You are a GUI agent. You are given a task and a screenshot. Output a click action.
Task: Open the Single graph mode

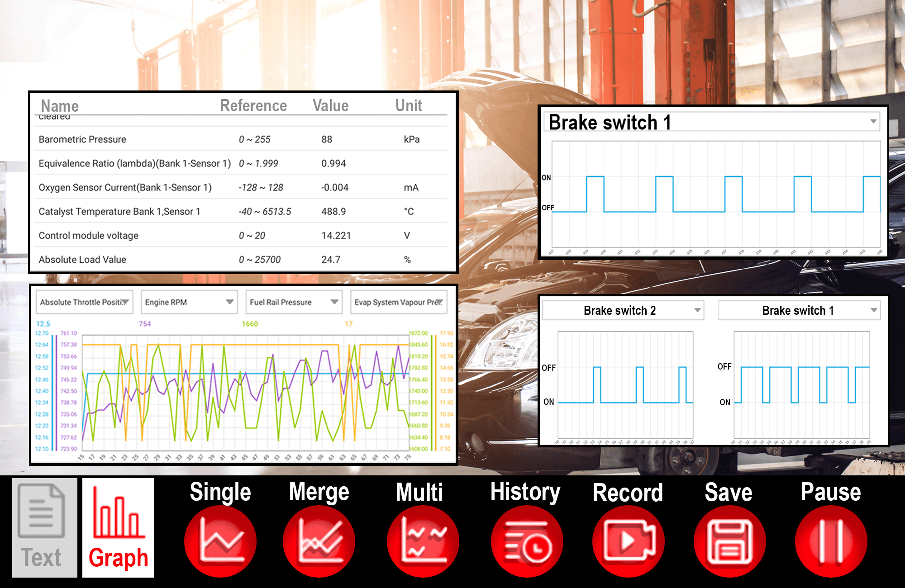pyautogui.click(x=220, y=541)
